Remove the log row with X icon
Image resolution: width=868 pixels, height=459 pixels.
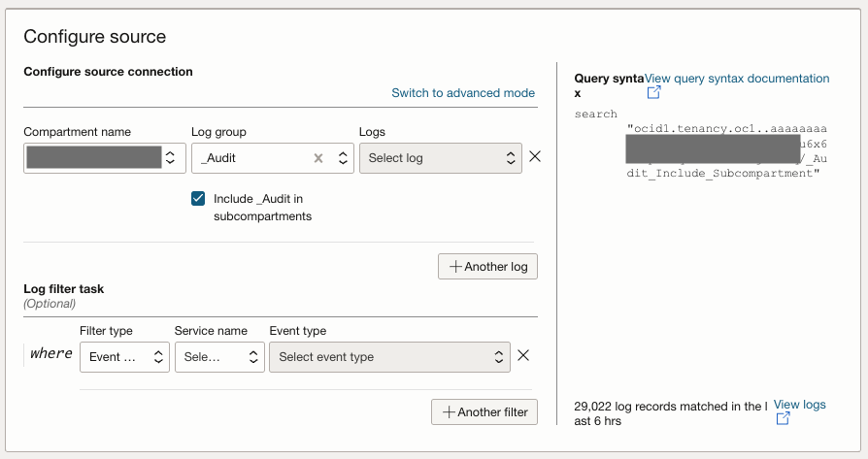tap(535, 156)
